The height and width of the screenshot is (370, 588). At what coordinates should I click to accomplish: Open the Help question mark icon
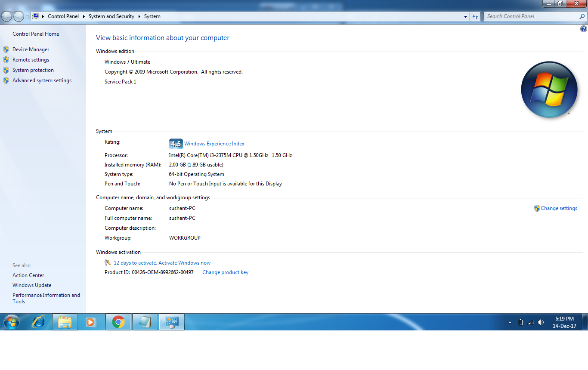point(584,29)
